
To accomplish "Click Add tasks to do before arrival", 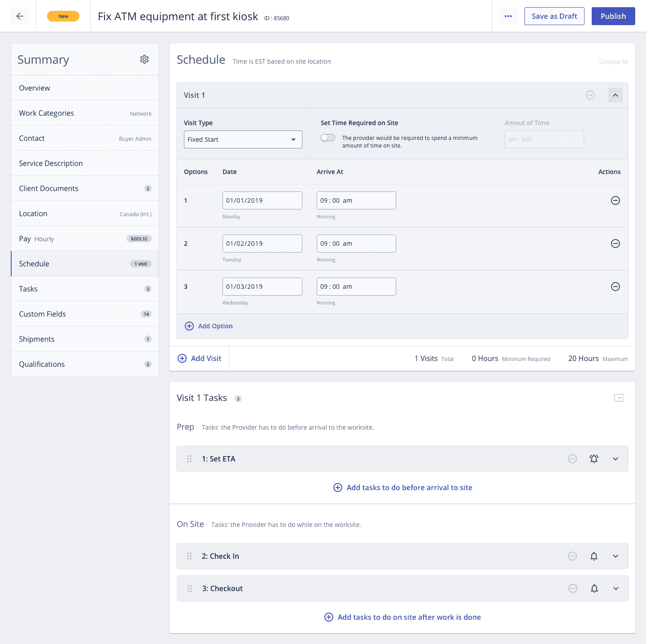I will coord(403,487).
